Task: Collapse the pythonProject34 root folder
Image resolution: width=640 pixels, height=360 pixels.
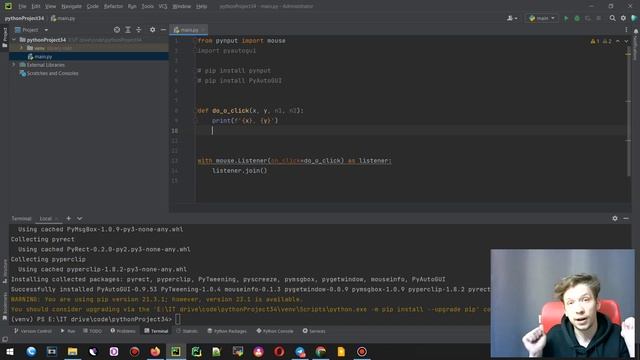Action: (15, 40)
